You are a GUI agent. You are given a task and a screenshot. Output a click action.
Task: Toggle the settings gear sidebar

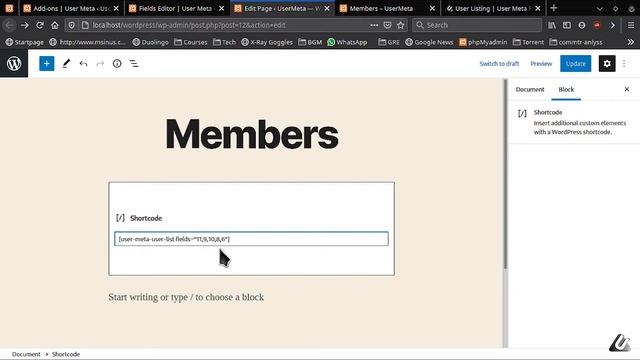tap(607, 64)
